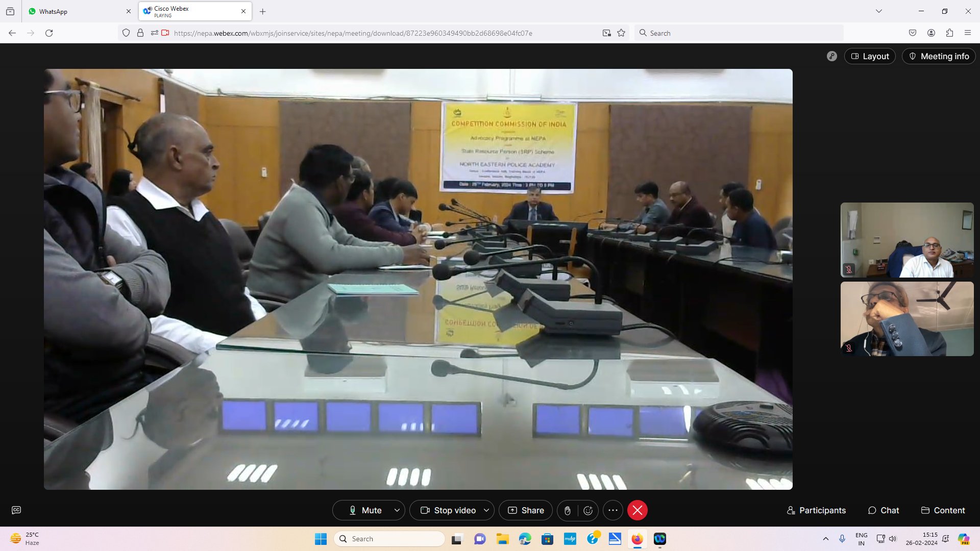This screenshot has width=980, height=551.
Task: Open the more options ellipsis menu
Action: (613, 510)
